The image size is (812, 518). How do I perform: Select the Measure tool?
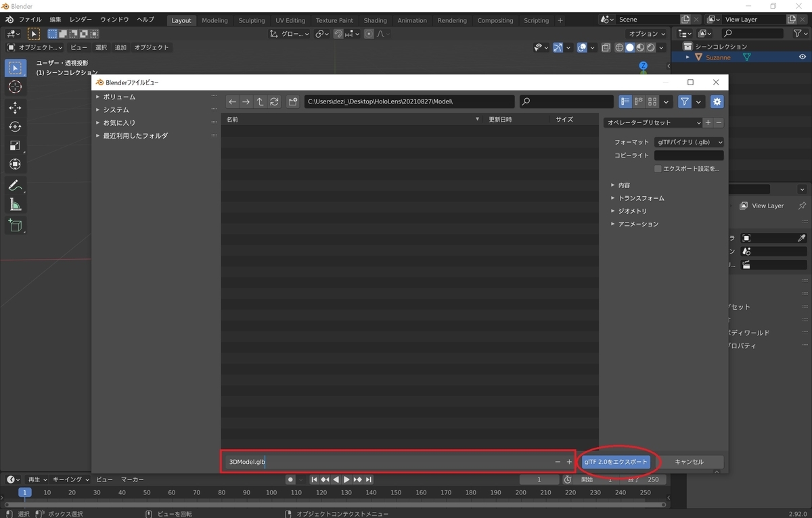[x=15, y=204]
